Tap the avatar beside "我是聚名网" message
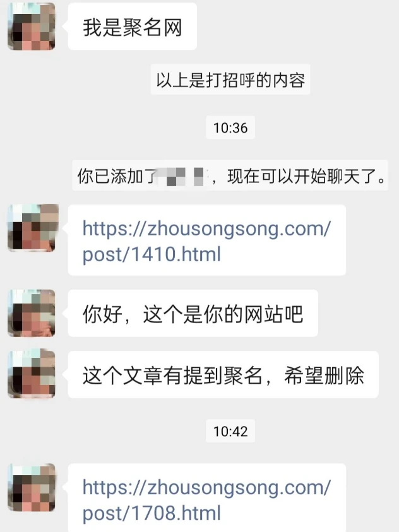Image resolution: width=399 pixels, height=532 pixels. [31, 26]
